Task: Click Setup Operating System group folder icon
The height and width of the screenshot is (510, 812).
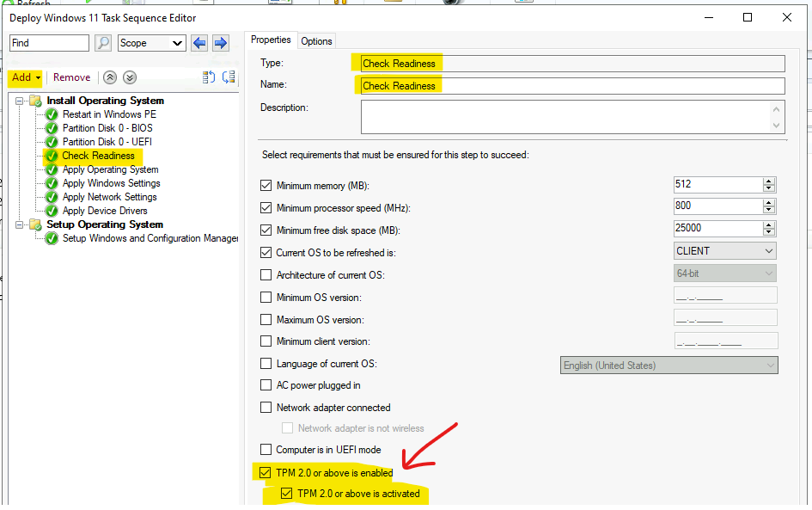Action: coord(36,224)
